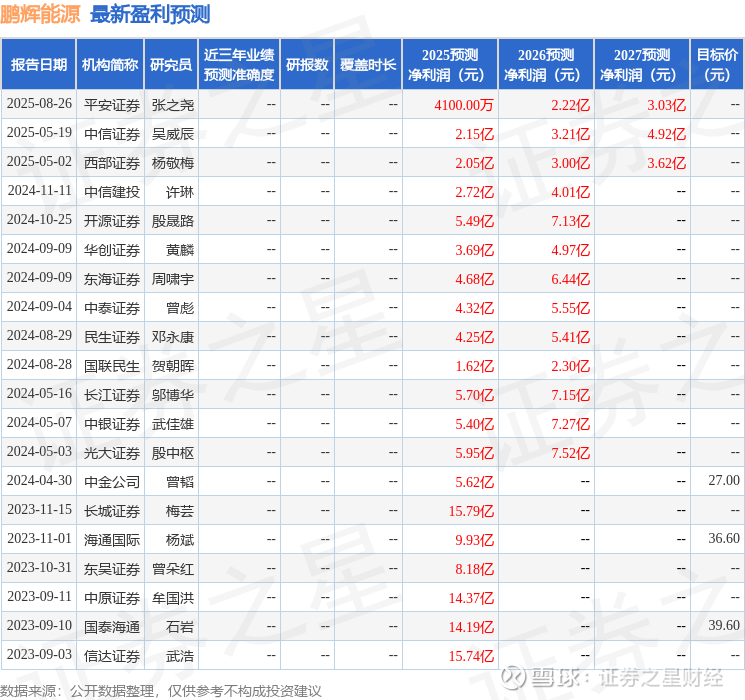Viewport: 745px width, 700px height.
Task: Select 2025 forecast 15.79亿
Action: [471, 511]
